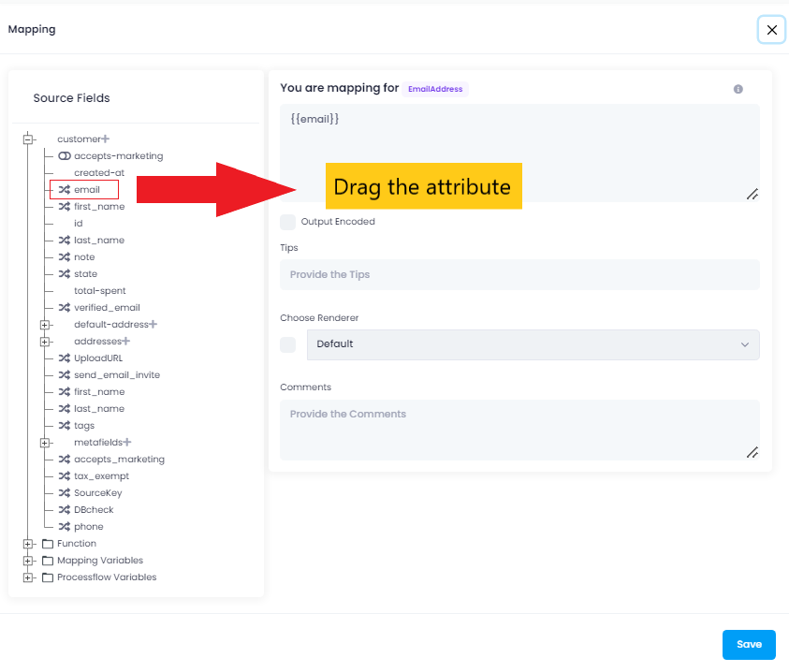Viewport: 789px width, 672px height.
Task: Expand the Mapping Variables folder
Action: (28, 561)
